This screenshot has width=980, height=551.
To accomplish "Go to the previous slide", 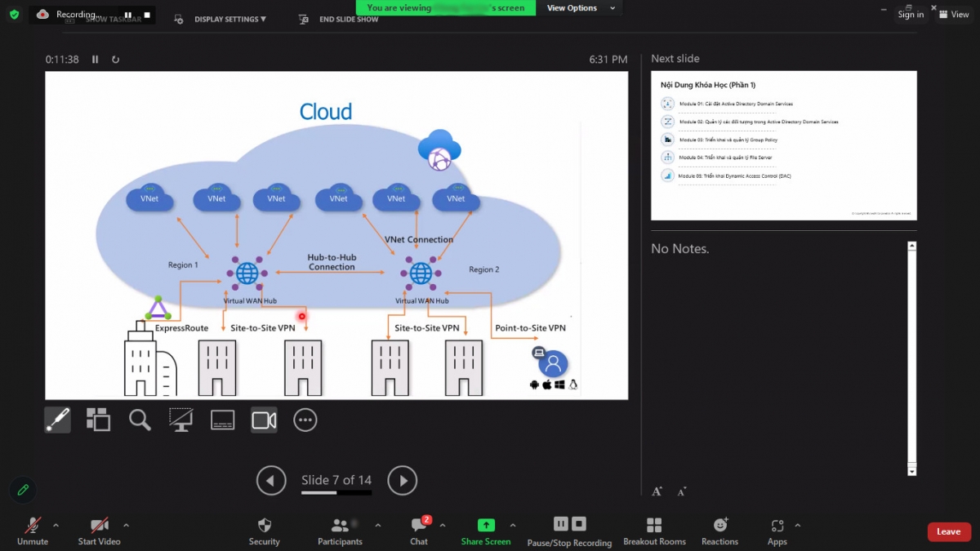I will point(271,481).
